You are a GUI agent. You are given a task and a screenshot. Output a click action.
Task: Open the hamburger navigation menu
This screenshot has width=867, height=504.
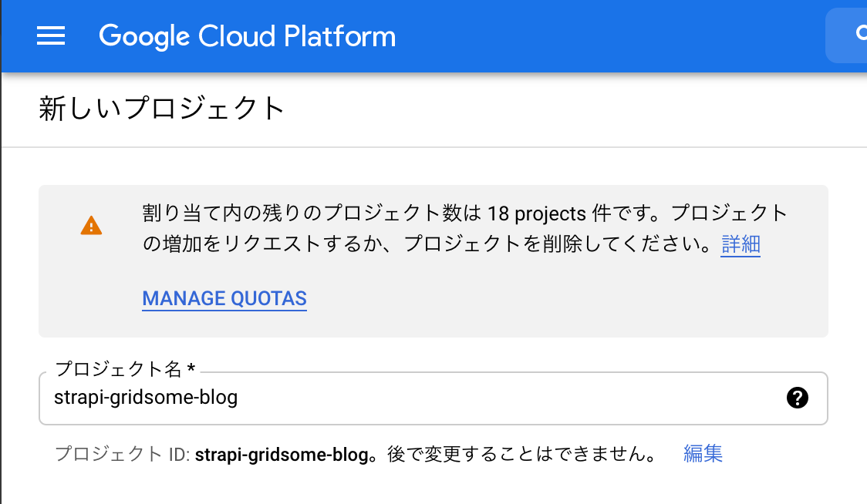[51, 36]
